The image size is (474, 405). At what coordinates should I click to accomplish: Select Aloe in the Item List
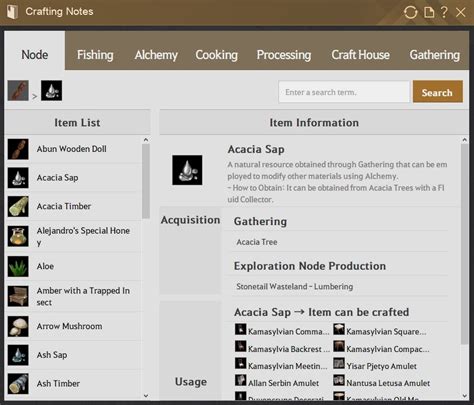pos(45,266)
